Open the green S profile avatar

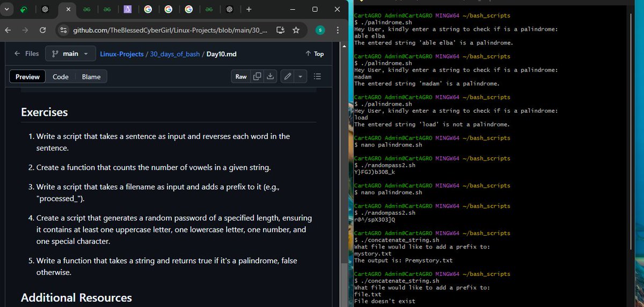pyautogui.click(x=320, y=30)
